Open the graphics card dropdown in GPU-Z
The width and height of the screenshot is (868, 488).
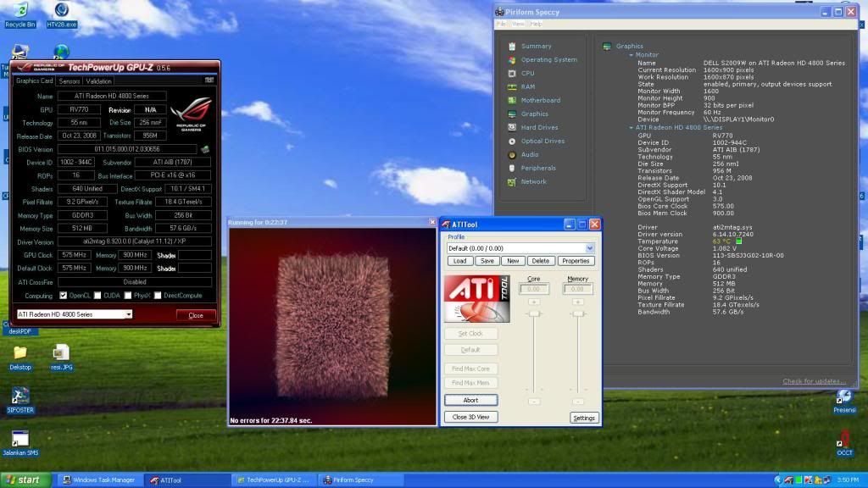point(129,314)
